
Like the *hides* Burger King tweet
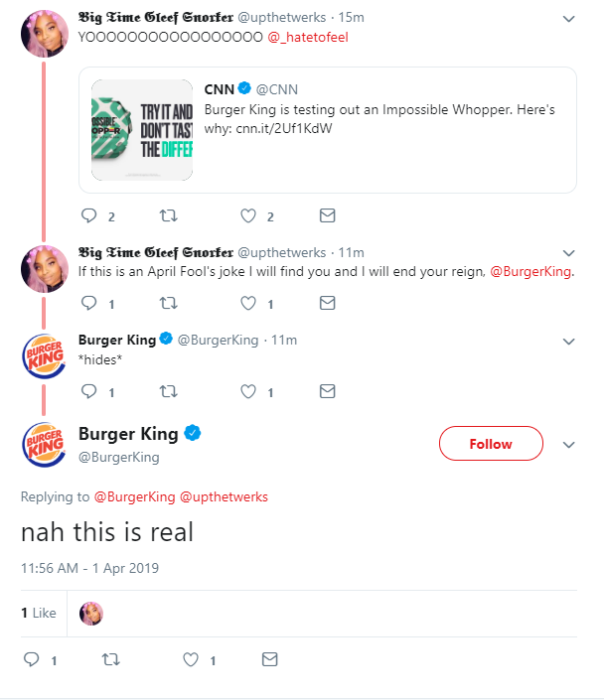pos(248,391)
